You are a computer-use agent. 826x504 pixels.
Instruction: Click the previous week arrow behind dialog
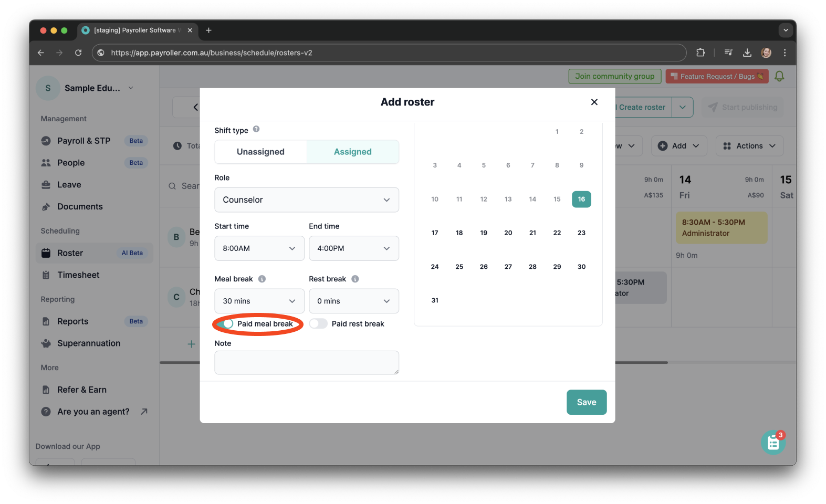pos(195,107)
